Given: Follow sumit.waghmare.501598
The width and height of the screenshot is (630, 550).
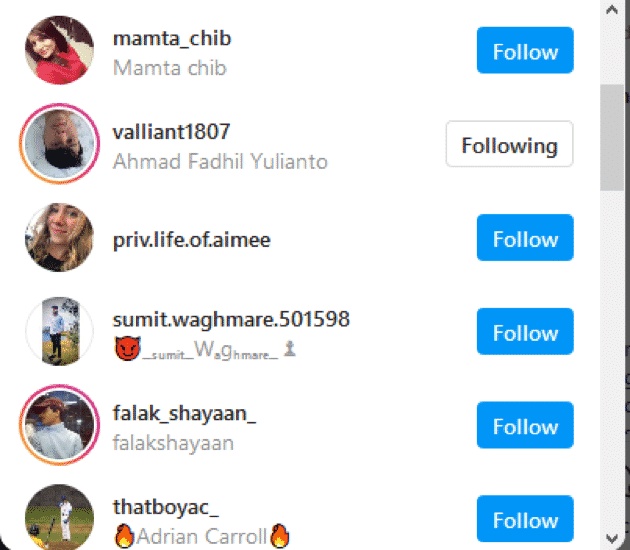Looking at the screenshot, I should [525, 331].
